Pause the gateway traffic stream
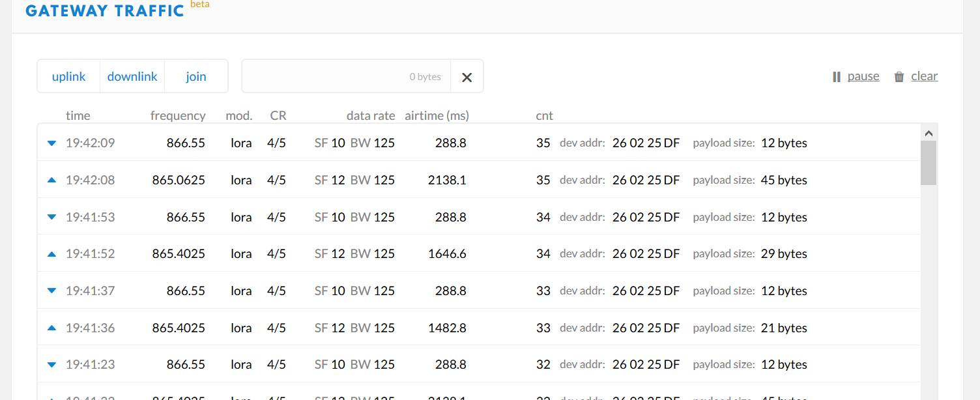Screen dimensions: 980x400 pyautogui.click(x=863, y=76)
